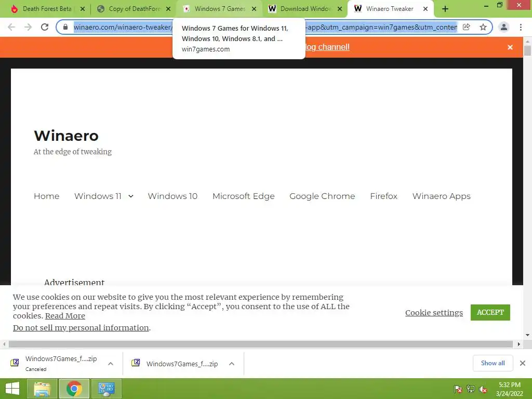Click the network tray icon
This screenshot has height=399, width=532.
tap(471, 389)
